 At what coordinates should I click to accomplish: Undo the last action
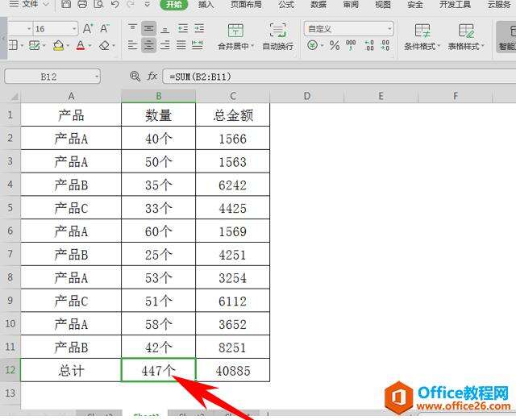click(x=114, y=4)
